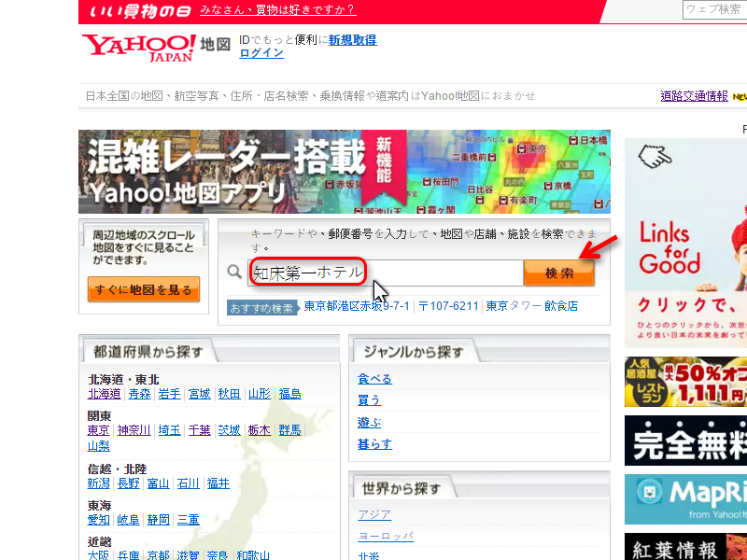Open the 暮らす genre link
This screenshot has height=560, width=747.
[x=375, y=444]
